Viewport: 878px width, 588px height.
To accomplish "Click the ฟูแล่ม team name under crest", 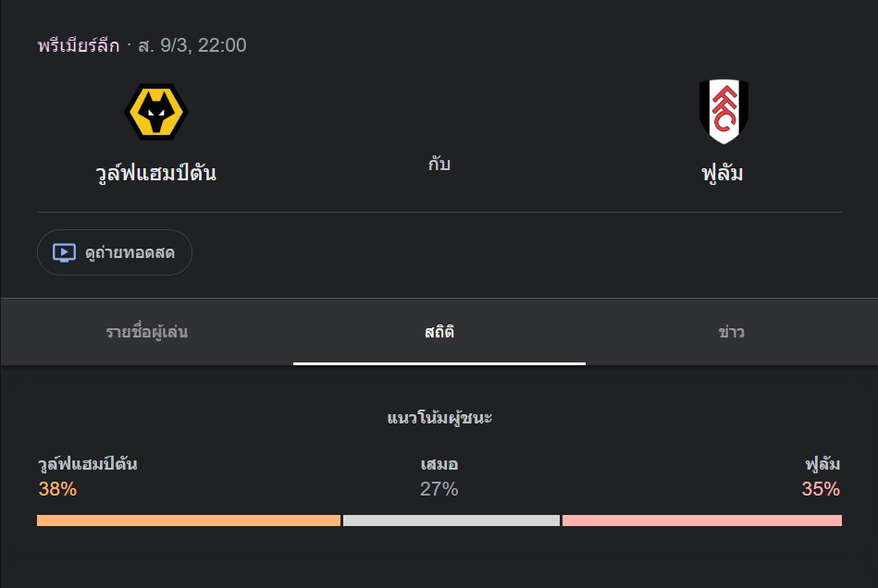I will click(x=723, y=173).
